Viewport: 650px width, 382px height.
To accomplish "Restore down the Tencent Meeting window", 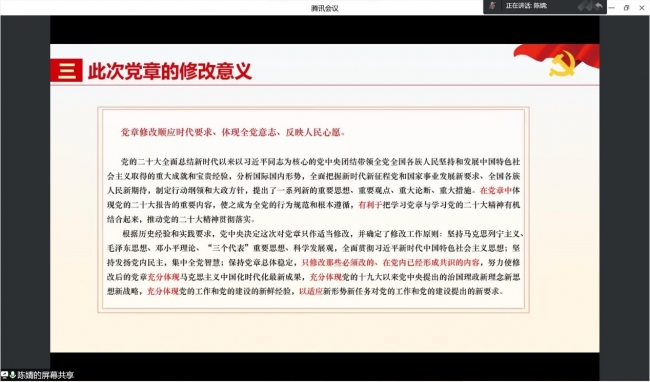I will (627, 7).
